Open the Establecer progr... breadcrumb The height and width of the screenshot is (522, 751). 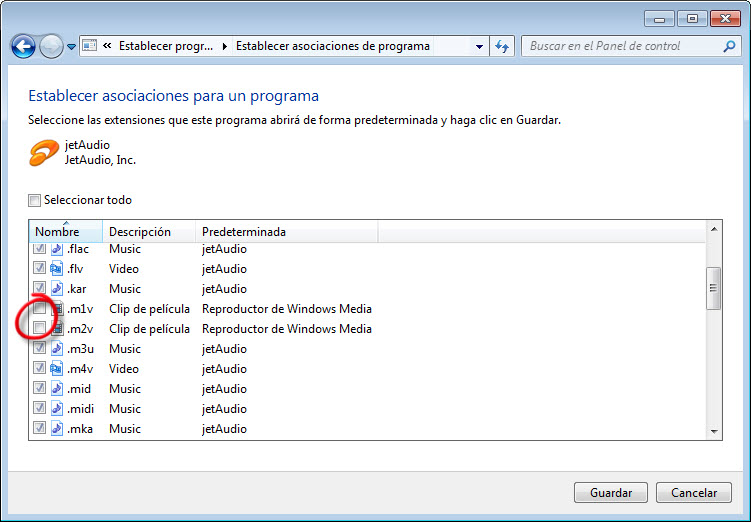pos(166,46)
